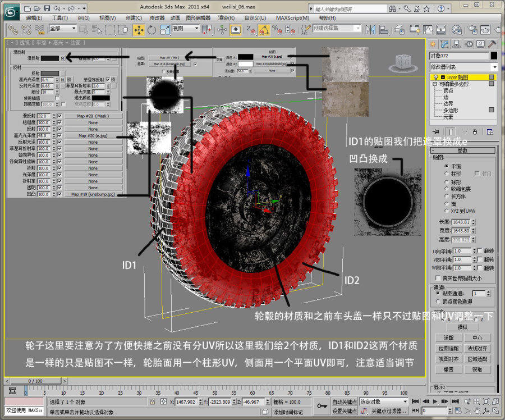Open the 工具(T) menu
This screenshot has width=505, height=420.
coord(60,18)
